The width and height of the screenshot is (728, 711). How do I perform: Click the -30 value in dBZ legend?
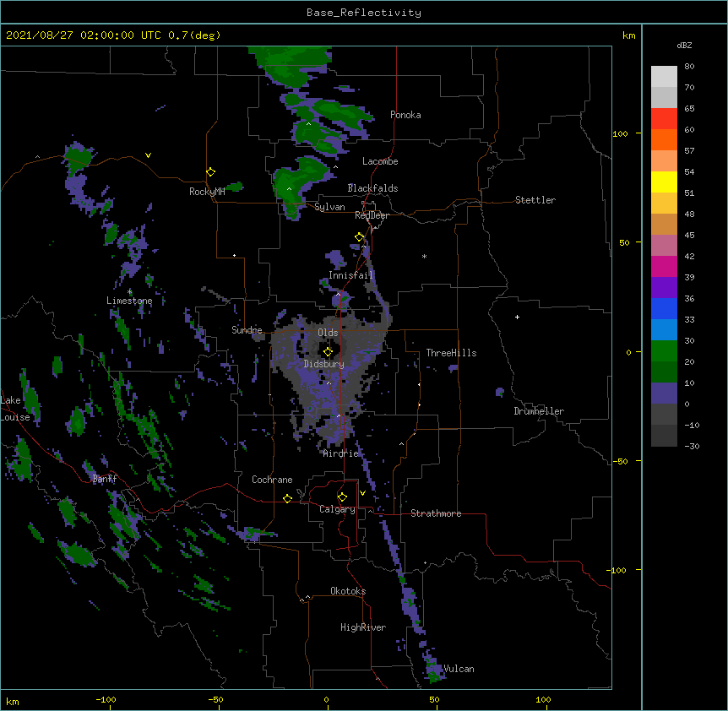(692, 446)
